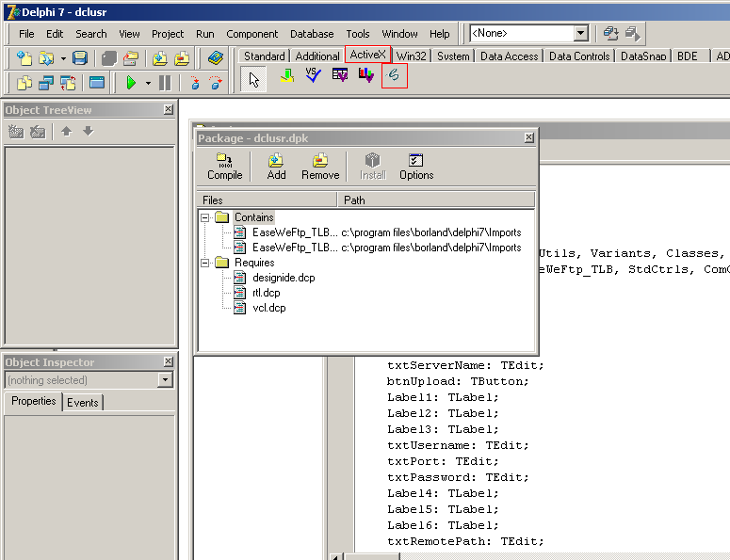Click the Pause program icon

[x=165, y=83]
